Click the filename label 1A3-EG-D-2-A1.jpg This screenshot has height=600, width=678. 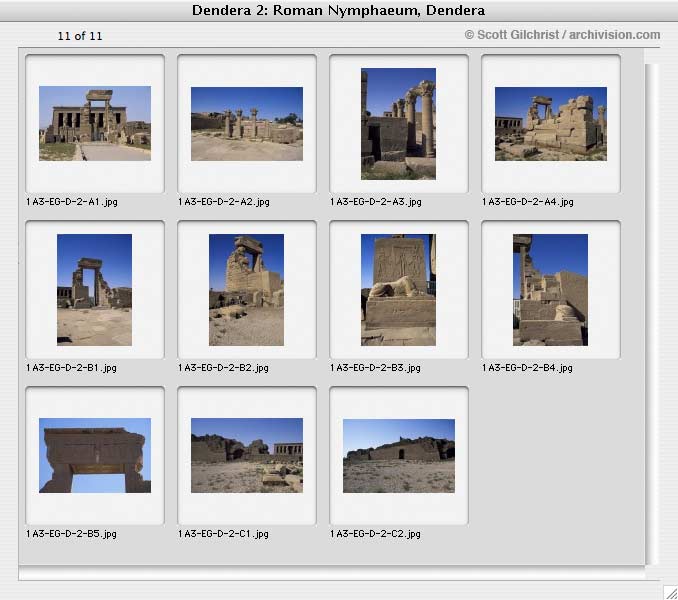click(x=72, y=202)
